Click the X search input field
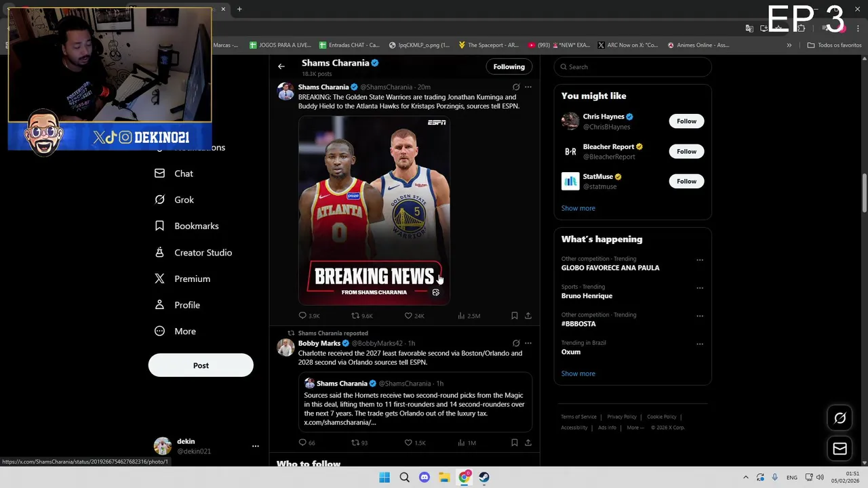Viewport: 868px width, 488px height. (633, 66)
